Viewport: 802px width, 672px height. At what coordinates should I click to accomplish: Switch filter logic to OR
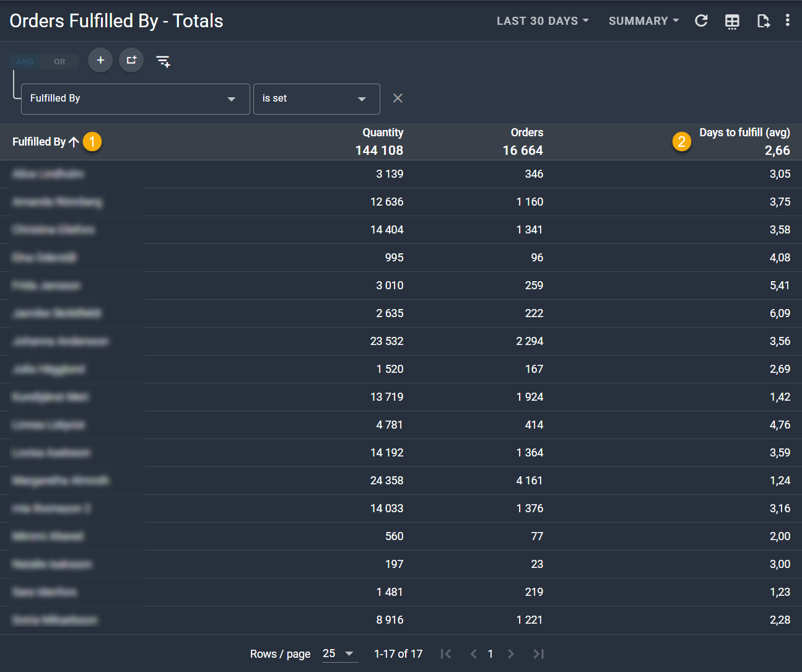[59, 62]
